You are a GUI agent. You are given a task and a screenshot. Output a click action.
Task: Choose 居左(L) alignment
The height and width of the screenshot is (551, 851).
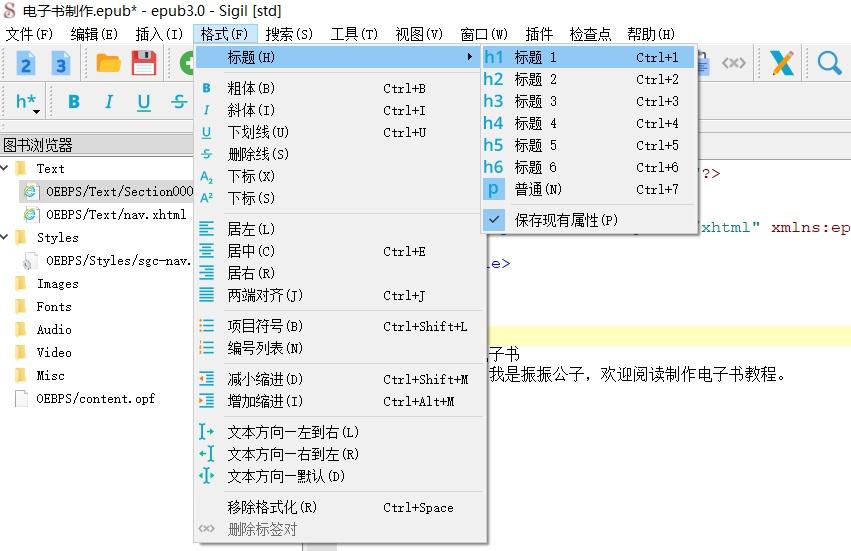pyautogui.click(x=340, y=229)
